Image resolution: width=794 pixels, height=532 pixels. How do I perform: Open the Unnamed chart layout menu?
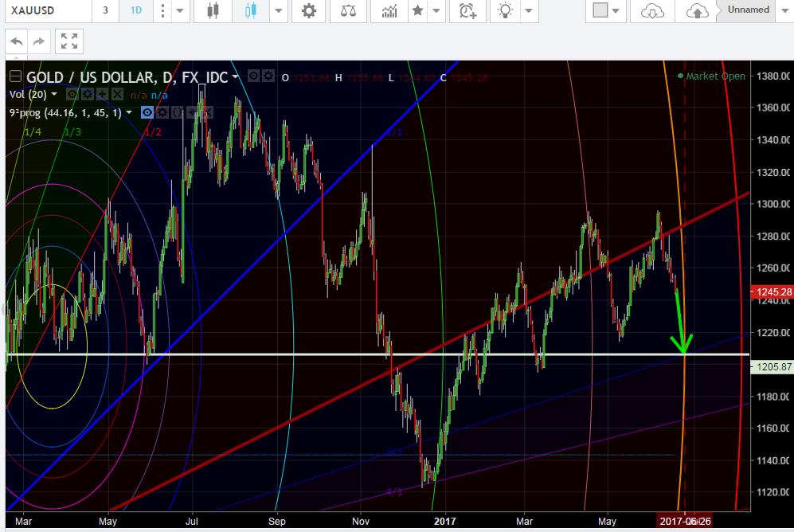(x=749, y=10)
